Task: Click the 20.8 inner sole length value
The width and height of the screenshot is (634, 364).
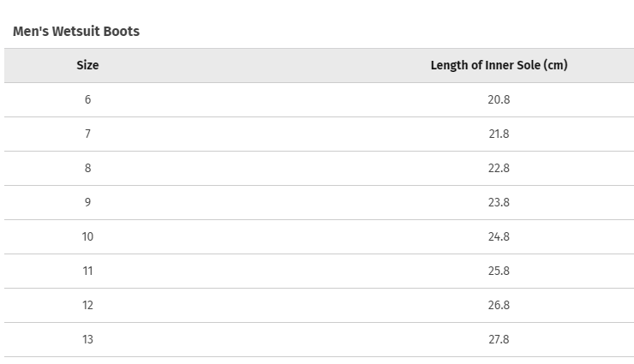Action: (x=499, y=99)
